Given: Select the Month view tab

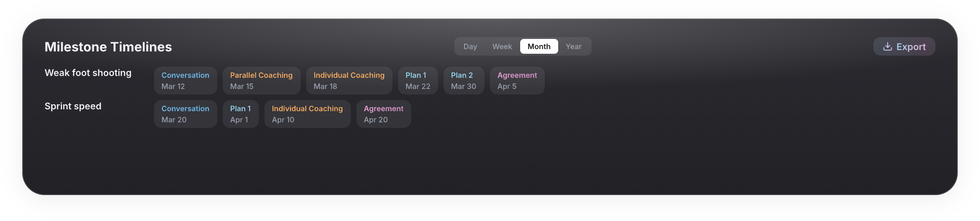Looking at the screenshot, I should [539, 46].
